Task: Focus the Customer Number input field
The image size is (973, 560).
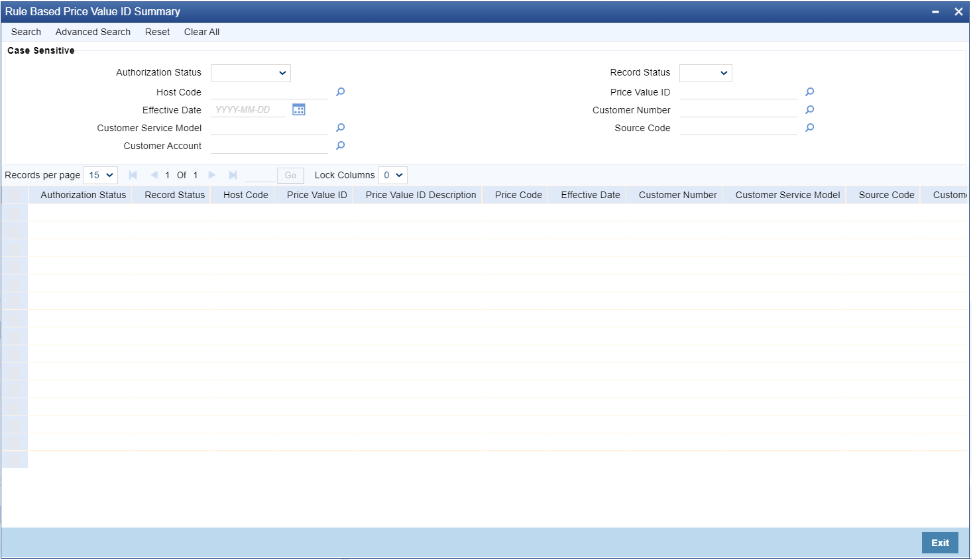Action: pos(738,110)
